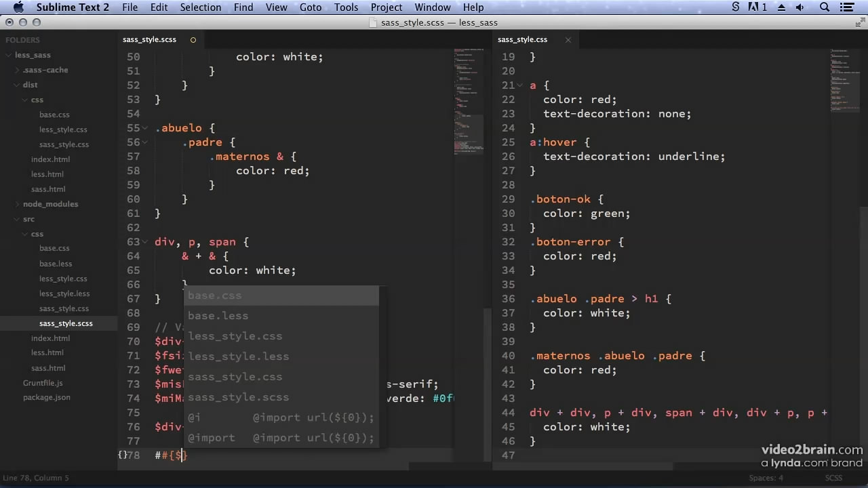Click SCSS syntax selector in status bar
The image size is (868, 488).
(x=833, y=478)
